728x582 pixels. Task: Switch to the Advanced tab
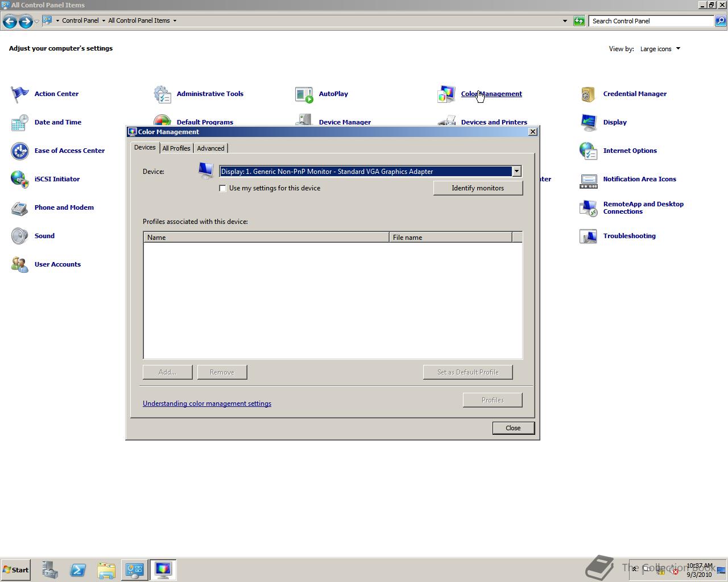210,148
